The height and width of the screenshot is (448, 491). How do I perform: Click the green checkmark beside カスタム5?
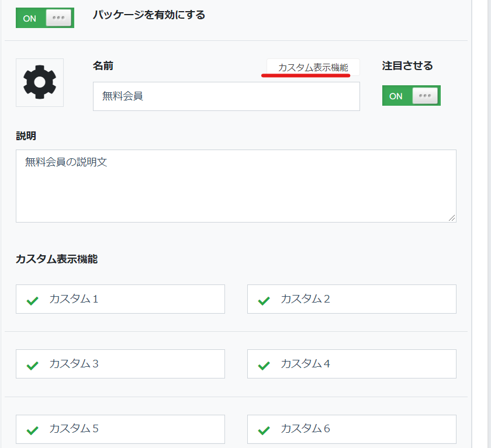click(32, 430)
